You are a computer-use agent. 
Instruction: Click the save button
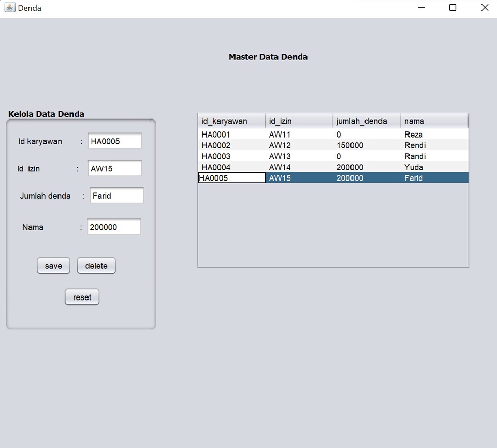53,265
